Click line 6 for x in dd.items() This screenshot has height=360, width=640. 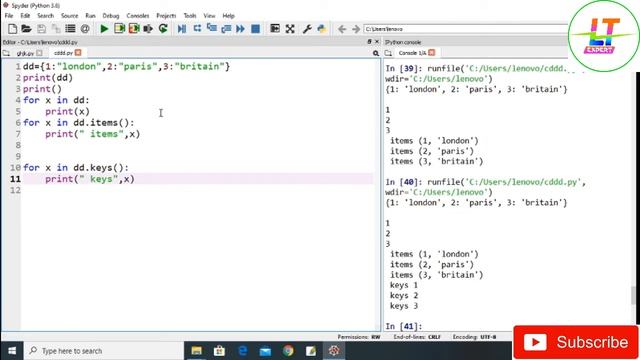(x=78, y=122)
